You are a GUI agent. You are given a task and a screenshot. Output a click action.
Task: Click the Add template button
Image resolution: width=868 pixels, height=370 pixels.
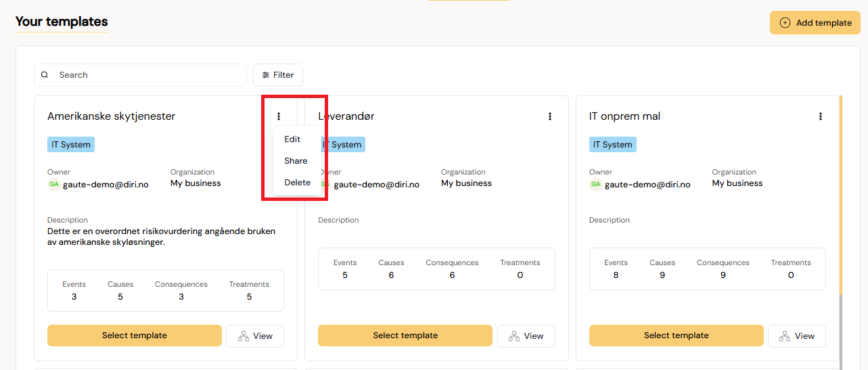point(815,22)
